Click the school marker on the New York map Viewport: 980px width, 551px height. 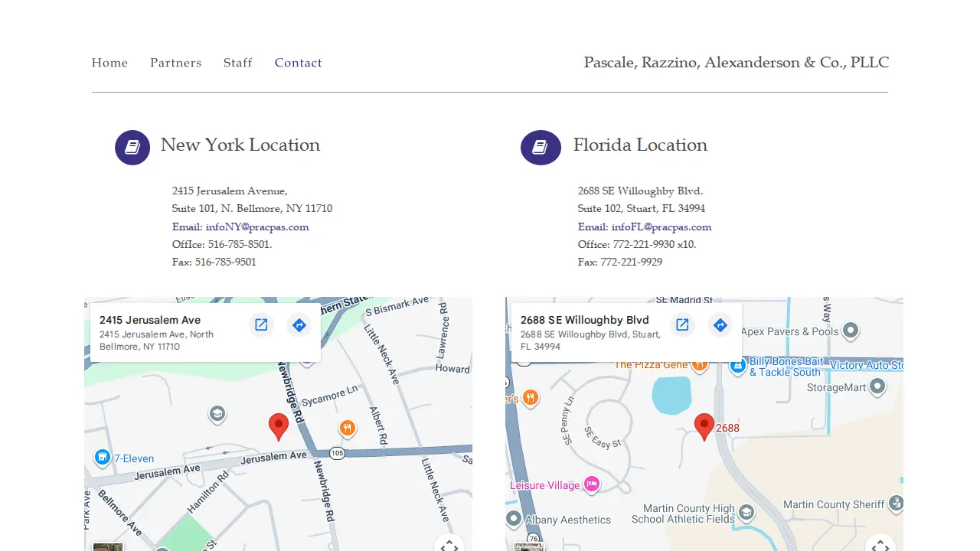tap(217, 414)
